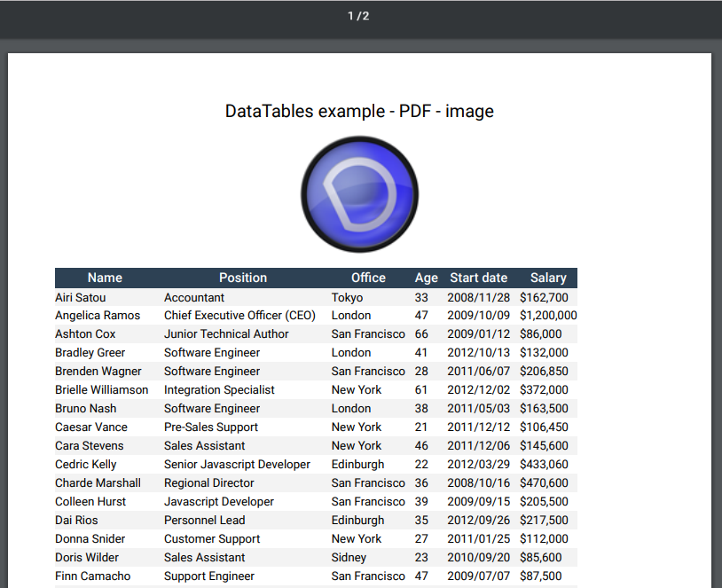
Task: Click the salary "$132,000"
Action: pos(544,353)
